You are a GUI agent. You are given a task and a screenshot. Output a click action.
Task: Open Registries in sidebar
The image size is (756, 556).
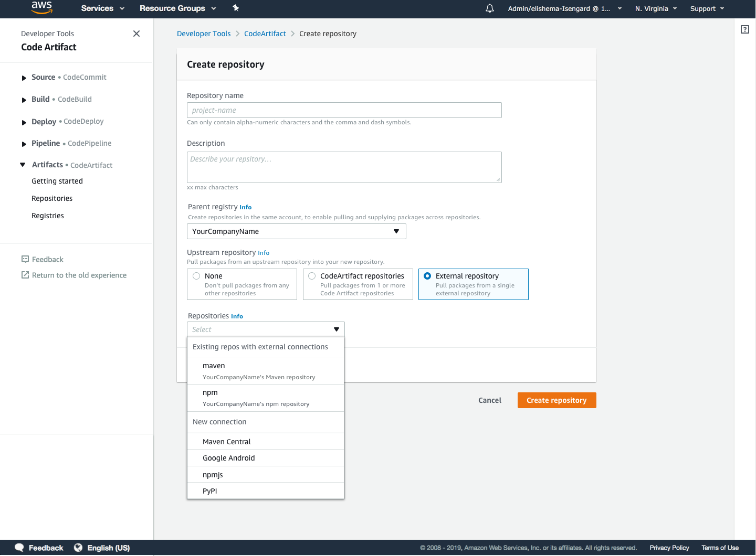tap(48, 216)
